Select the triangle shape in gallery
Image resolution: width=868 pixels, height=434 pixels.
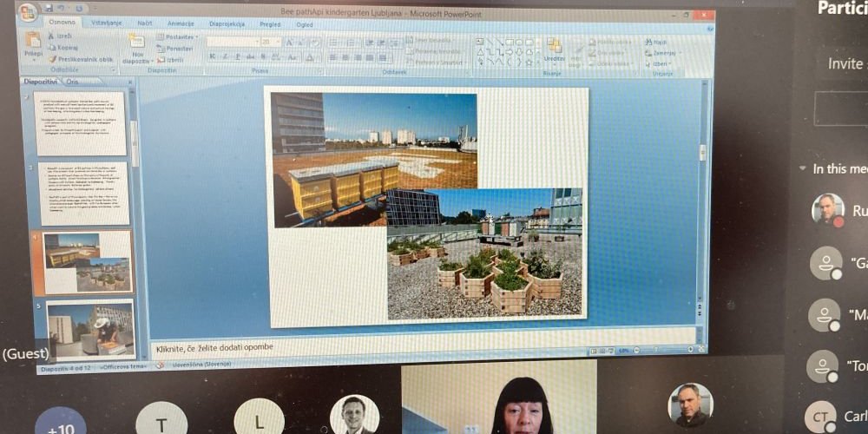click(x=480, y=52)
